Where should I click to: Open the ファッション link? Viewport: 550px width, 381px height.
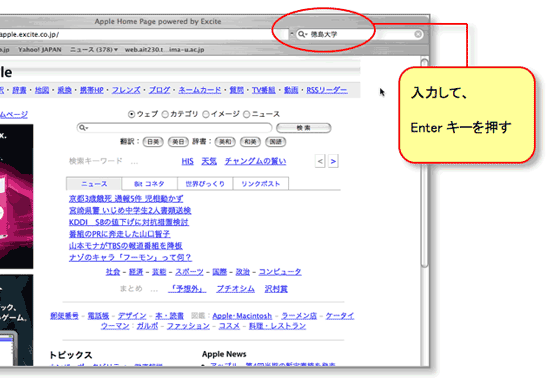[x=188, y=326]
